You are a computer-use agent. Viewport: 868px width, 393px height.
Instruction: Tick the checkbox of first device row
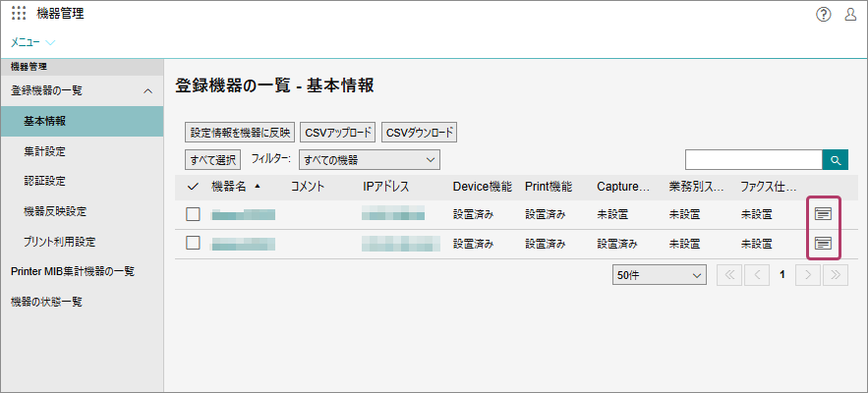pyautogui.click(x=193, y=214)
